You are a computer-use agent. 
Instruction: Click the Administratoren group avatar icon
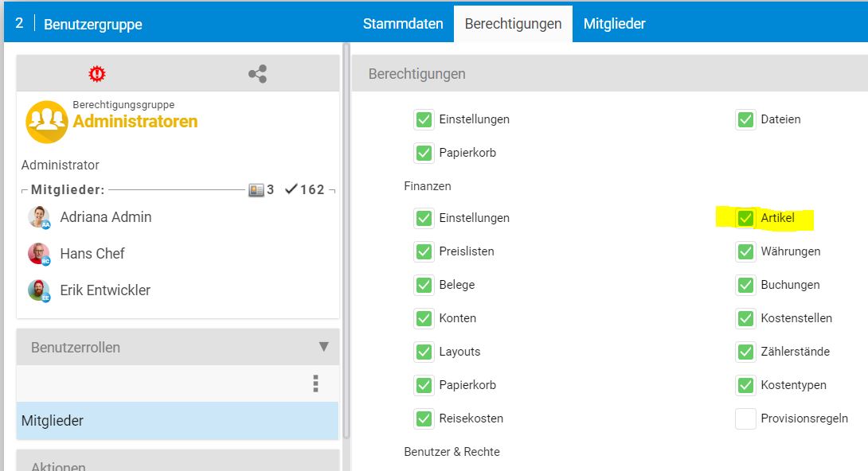click(46, 121)
